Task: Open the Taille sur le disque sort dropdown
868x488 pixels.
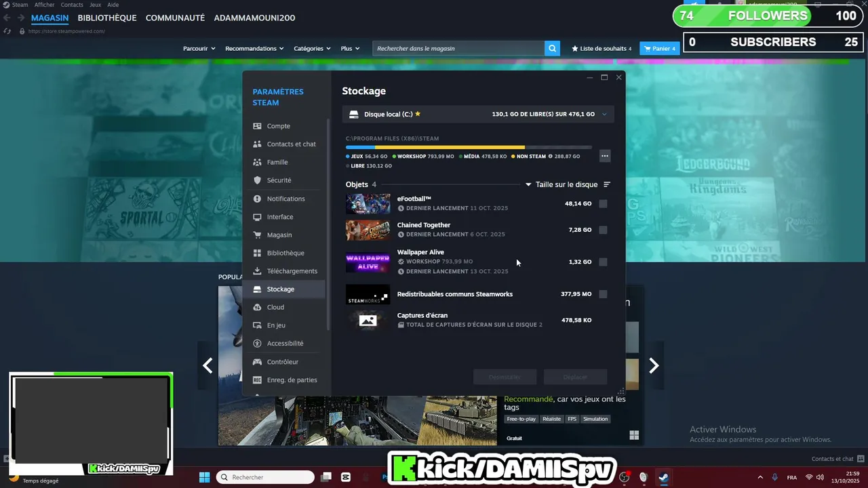Action: click(561, 184)
